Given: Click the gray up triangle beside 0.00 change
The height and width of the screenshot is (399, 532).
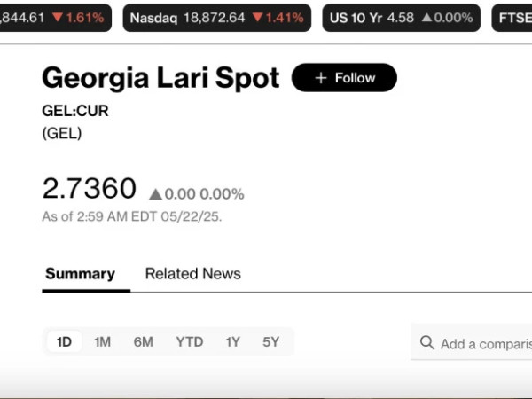Looking at the screenshot, I should (155, 194).
